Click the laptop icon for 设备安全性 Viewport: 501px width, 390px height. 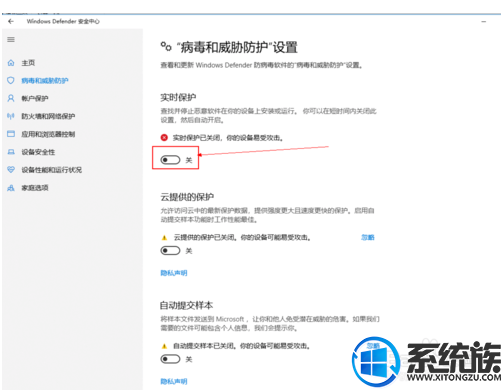11,152
